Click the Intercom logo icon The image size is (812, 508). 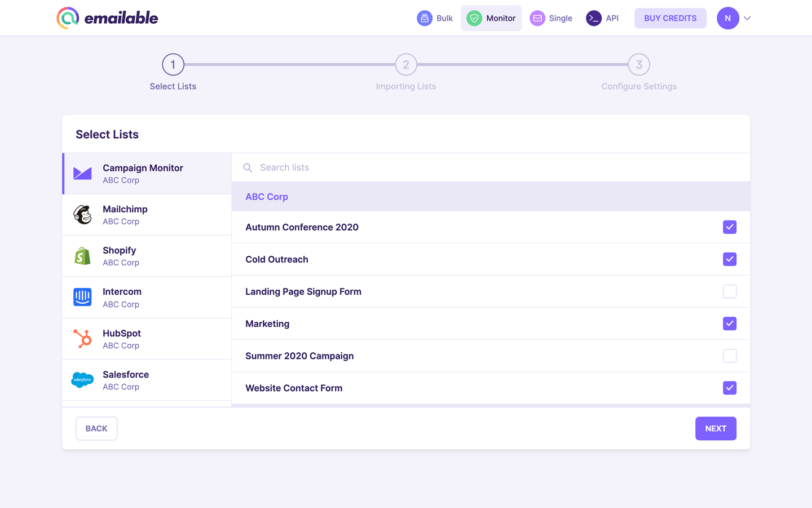point(82,297)
